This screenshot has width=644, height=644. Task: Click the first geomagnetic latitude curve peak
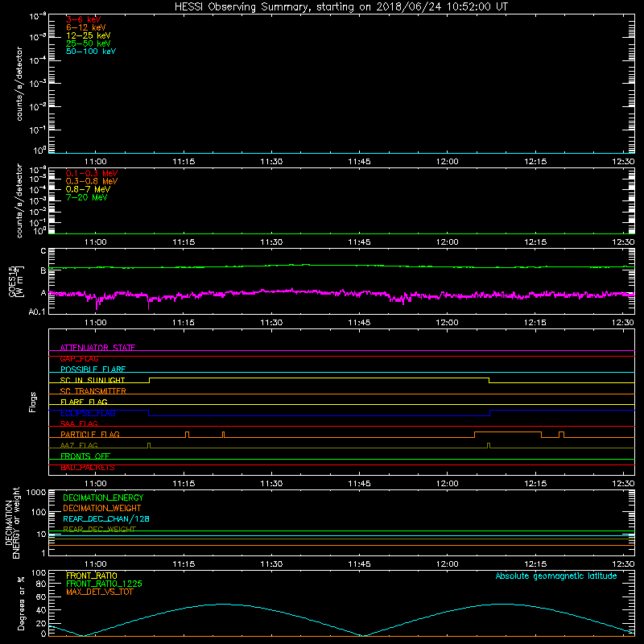click(223, 605)
